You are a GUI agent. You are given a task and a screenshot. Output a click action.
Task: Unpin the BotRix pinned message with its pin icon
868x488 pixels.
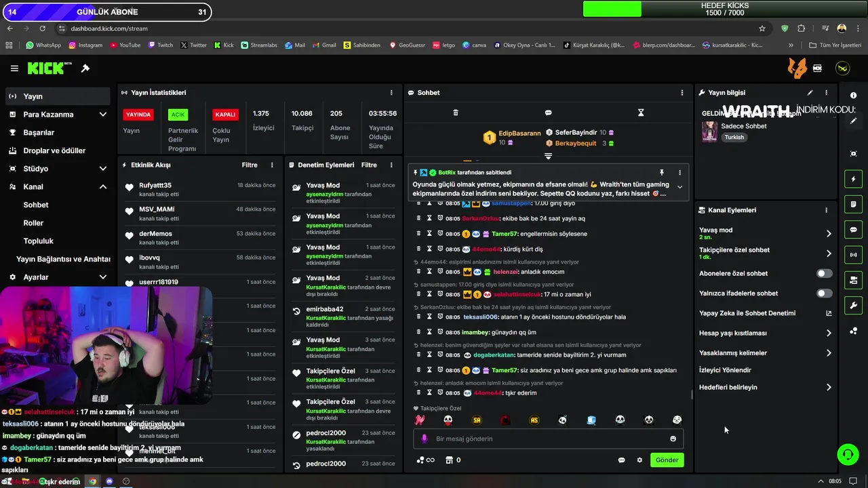click(662, 173)
